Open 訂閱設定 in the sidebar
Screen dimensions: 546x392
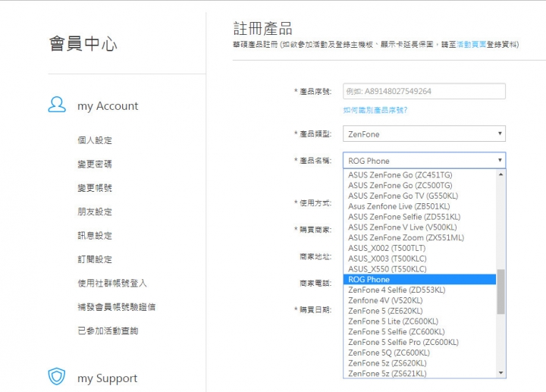point(95,259)
